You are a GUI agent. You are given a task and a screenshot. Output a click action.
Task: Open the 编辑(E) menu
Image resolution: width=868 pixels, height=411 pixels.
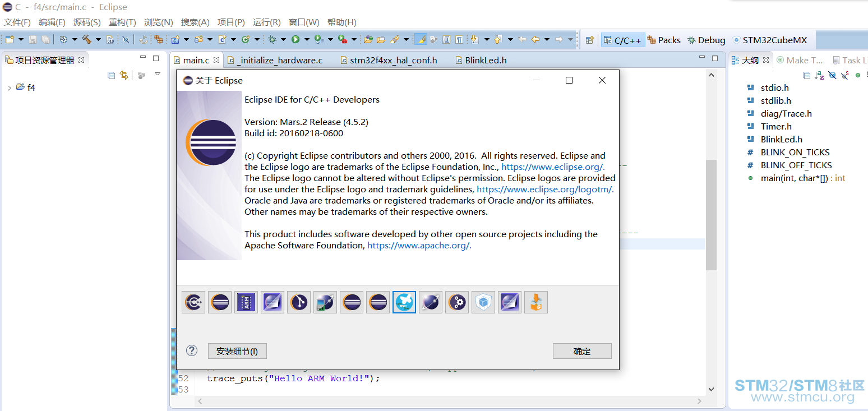(52, 22)
